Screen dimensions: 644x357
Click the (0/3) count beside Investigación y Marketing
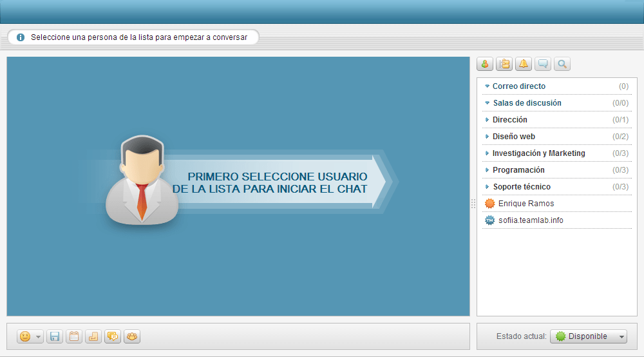tap(620, 153)
